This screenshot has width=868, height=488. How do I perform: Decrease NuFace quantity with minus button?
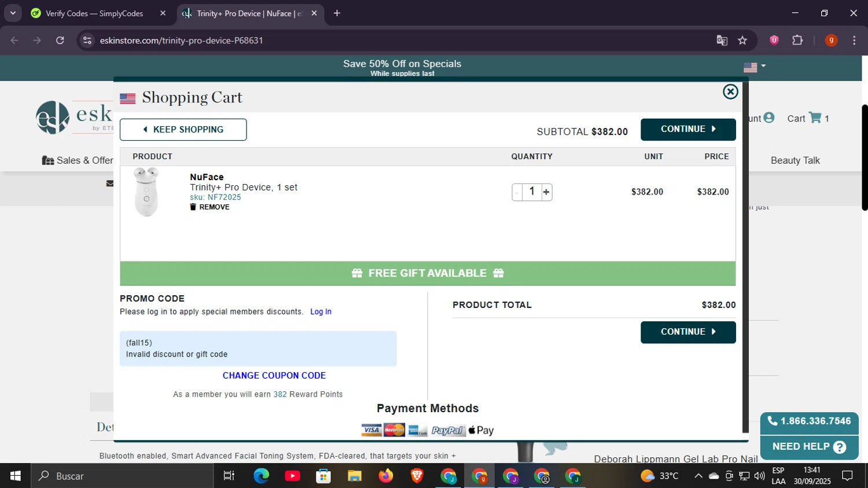pos(517,192)
